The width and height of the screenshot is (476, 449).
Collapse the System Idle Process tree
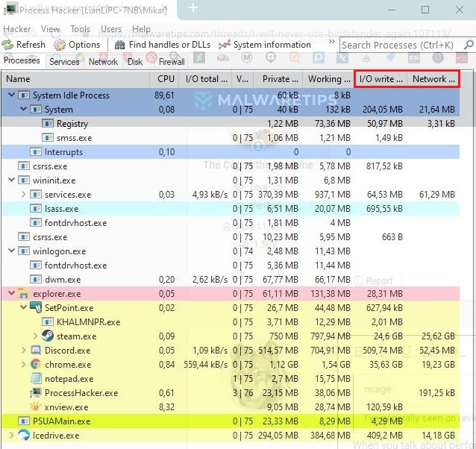pyautogui.click(x=11, y=95)
